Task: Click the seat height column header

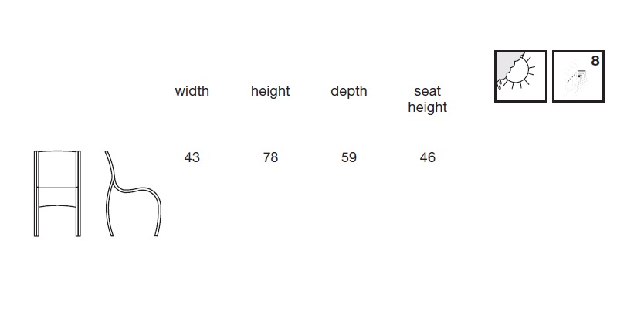Action: 427,99
